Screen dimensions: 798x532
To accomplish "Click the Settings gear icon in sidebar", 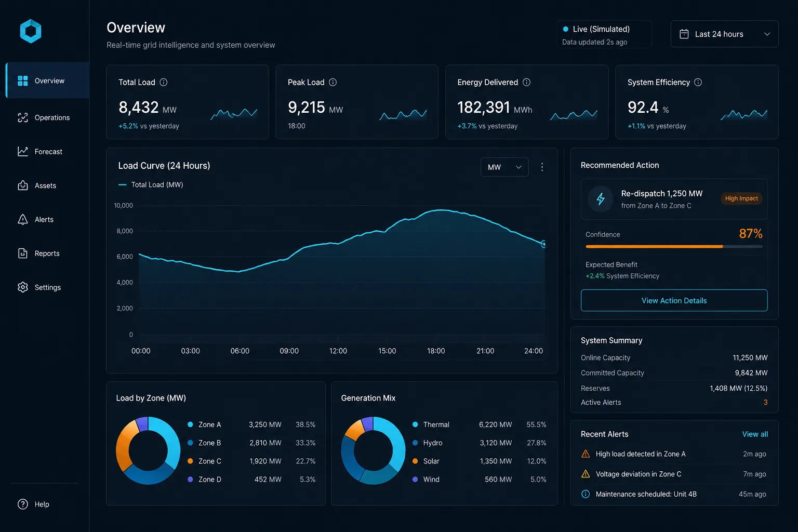I will click(x=23, y=287).
